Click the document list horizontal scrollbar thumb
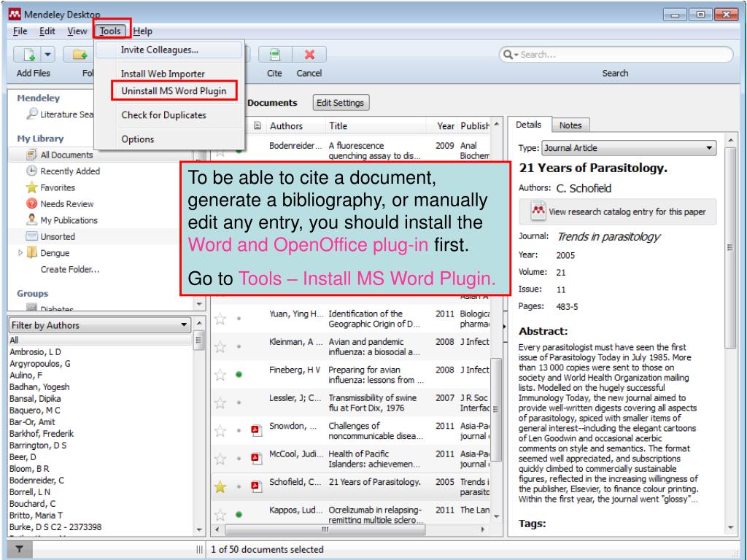The image size is (747, 560). [324, 529]
